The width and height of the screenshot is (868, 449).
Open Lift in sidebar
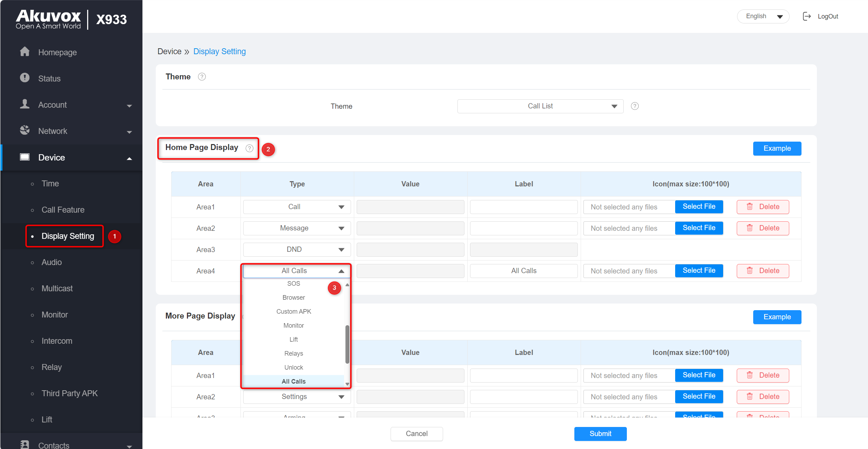coord(47,420)
